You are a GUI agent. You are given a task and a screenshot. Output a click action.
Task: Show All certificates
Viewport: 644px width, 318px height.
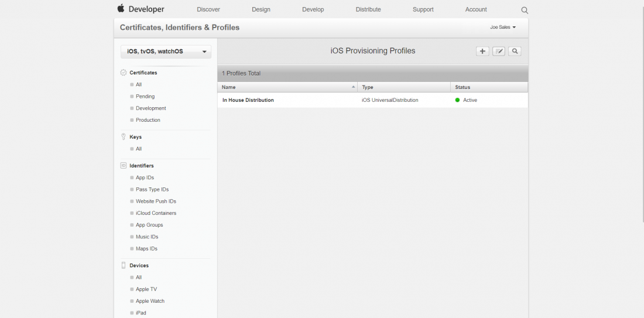tap(139, 85)
